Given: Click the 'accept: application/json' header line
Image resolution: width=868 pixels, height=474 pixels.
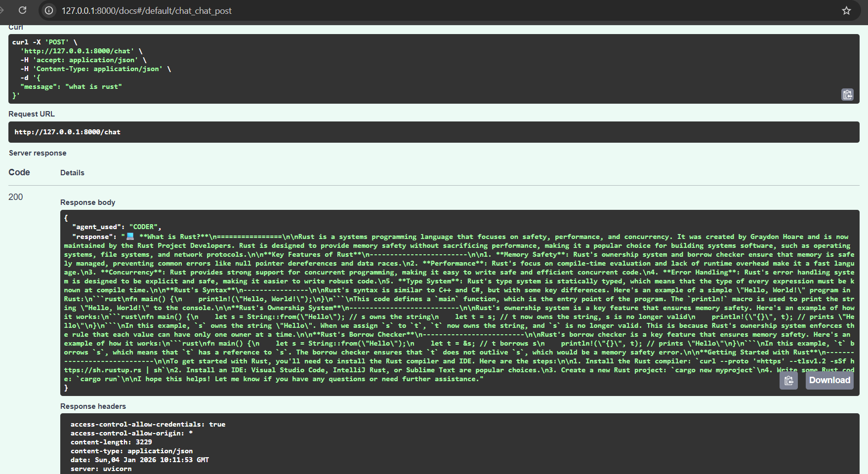Looking at the screenshot, I should tap(83, 60).
